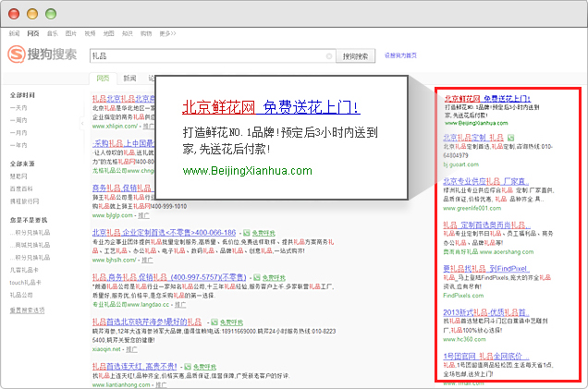Select the 一周内 time filter
The image size is (588, 389).
(19, 120)
